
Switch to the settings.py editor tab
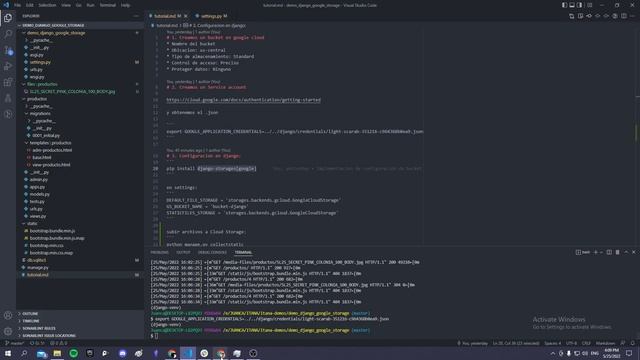(x=211, y=16)
